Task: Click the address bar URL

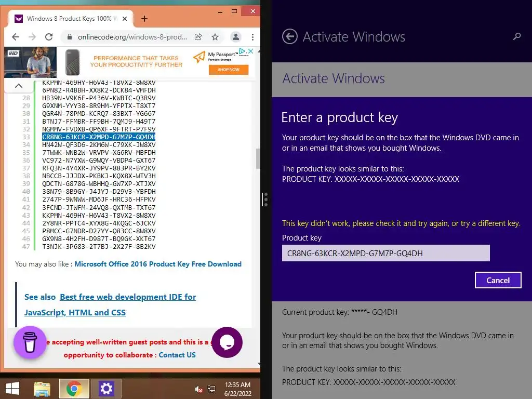Action: click(132, 37)
